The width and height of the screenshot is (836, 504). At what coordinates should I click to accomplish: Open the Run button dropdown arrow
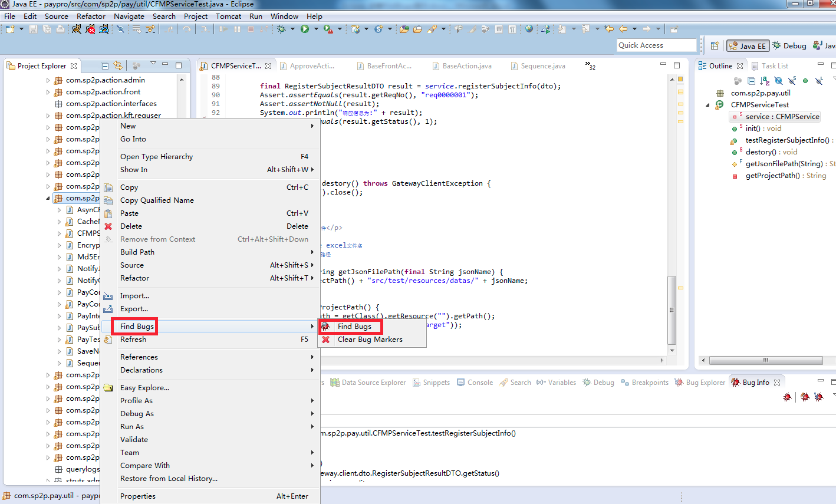pos(316,29)
